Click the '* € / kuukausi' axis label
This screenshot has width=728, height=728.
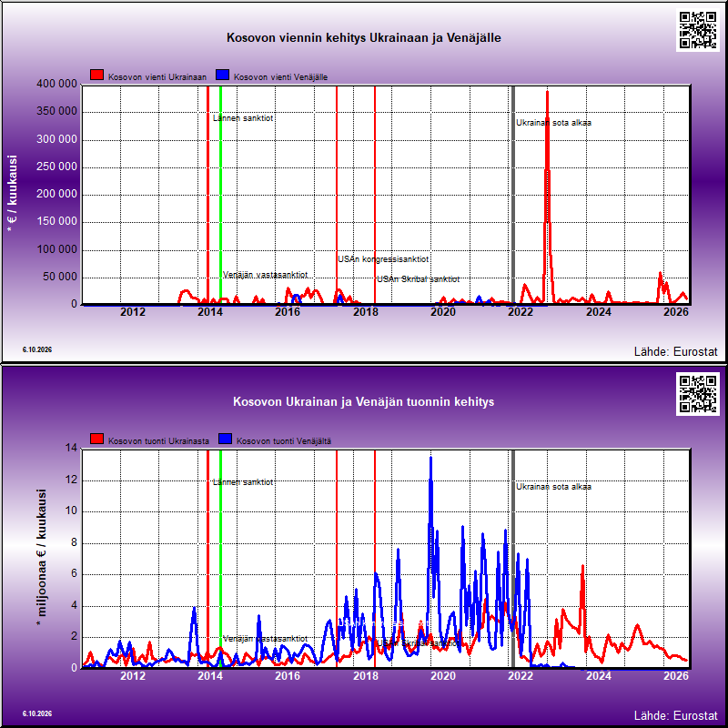point(13,193)
